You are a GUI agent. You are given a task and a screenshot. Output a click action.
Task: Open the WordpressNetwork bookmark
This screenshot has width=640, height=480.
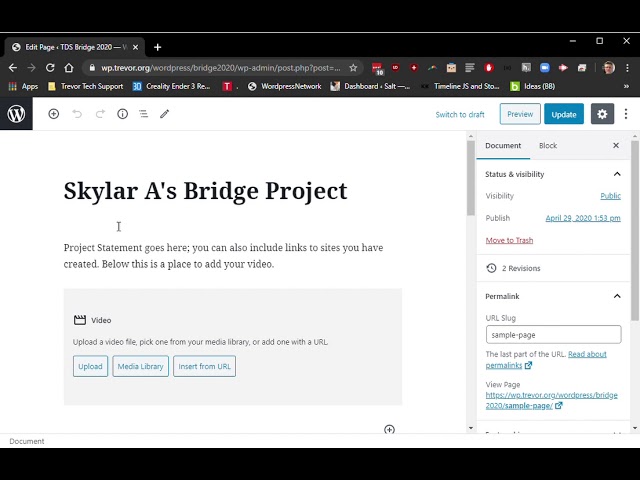tap(285, 86)
